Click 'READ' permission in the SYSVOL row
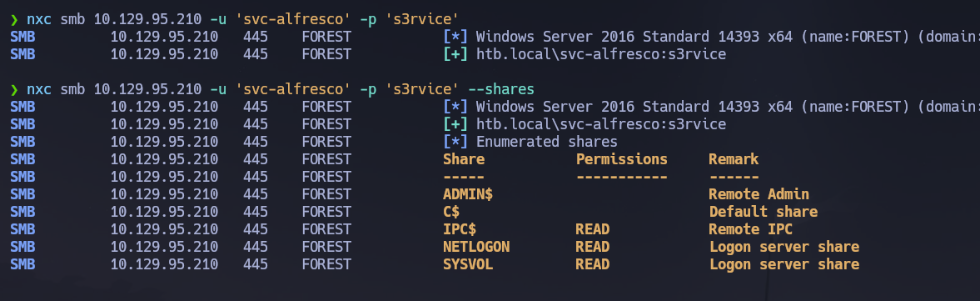 593,264
